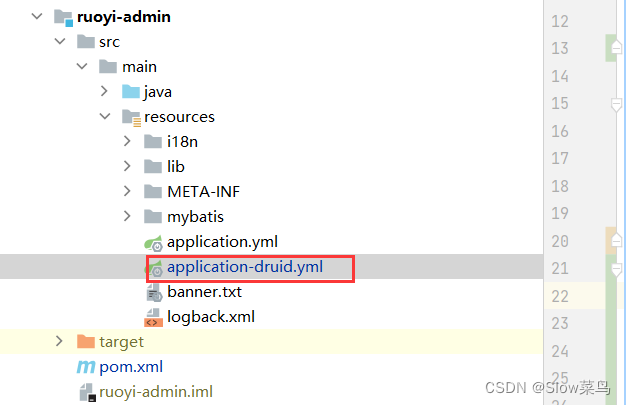Open the logback.xml file
Image resolution: width=626 pixels, height=405 pixels.
coord(211,317)
